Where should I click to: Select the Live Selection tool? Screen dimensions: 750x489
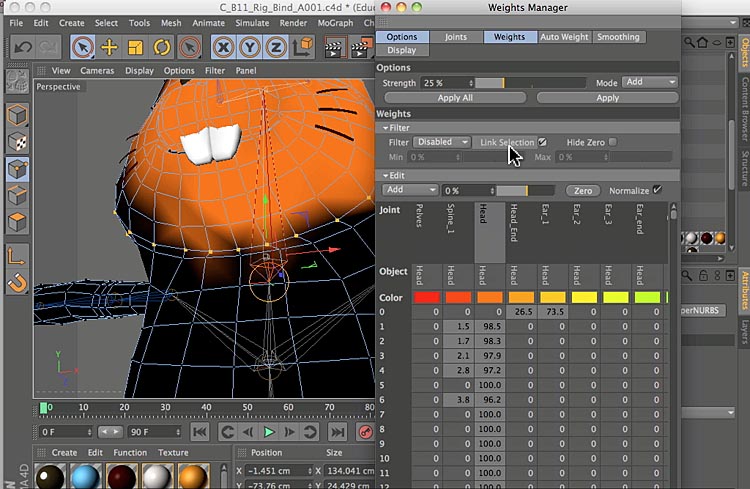click(x=82, y=47)
